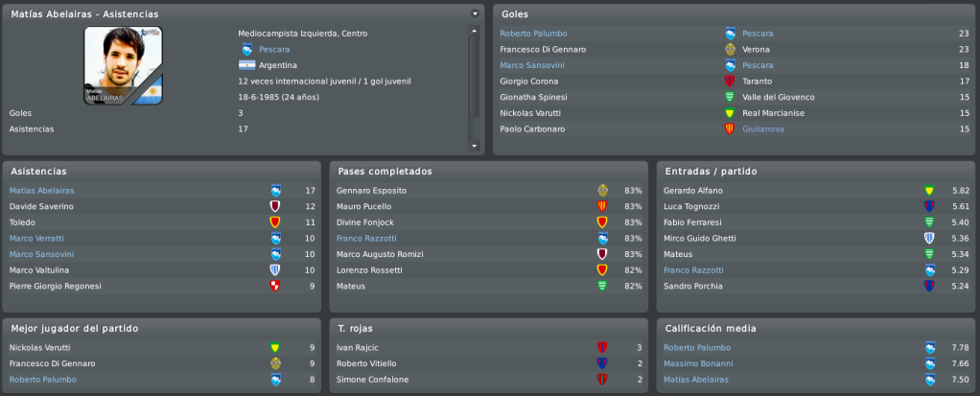980x396 pixels.
Task: Click scroll up arrow in player info panel
Action: pos(474,31)
